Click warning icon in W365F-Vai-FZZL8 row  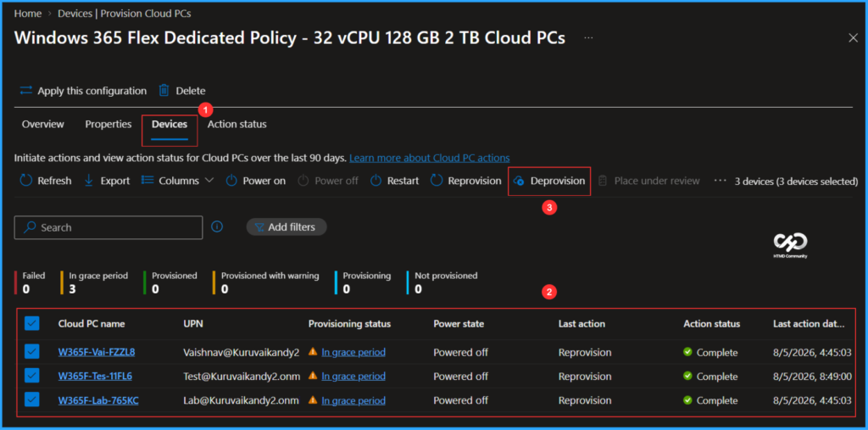click(313, 351)
